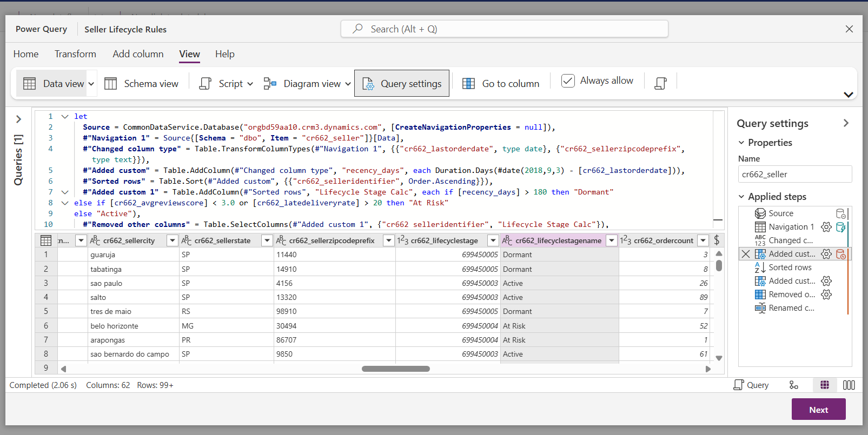
Task: Click the scroll right arrow of the grid
Action: tap(708, 369)
